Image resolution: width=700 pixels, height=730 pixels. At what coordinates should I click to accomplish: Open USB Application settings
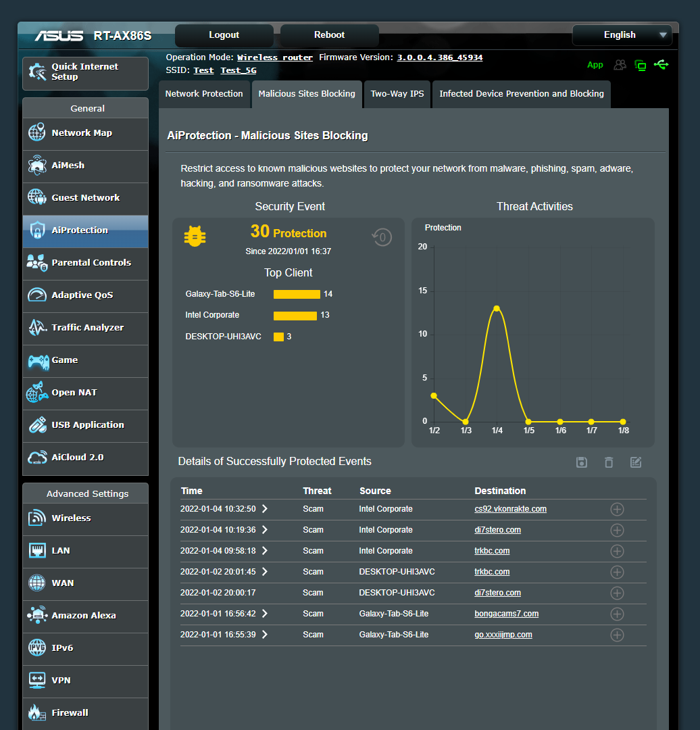tap(85, 426)
